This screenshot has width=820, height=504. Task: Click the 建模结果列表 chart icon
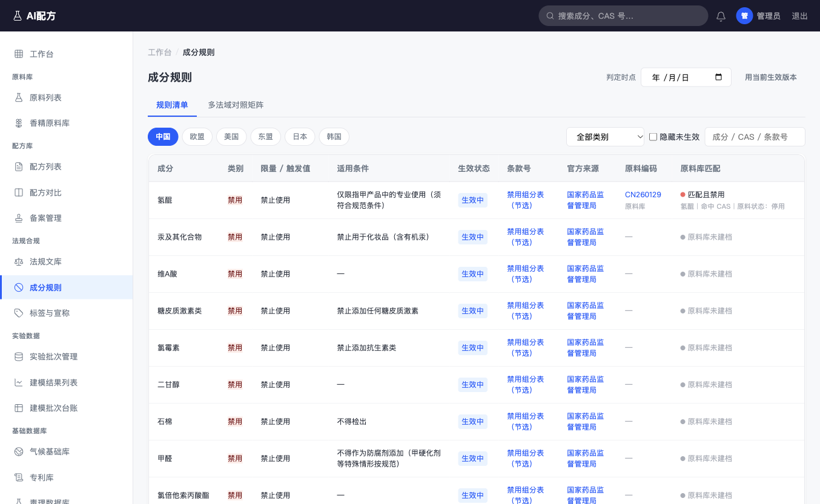(x=19, y=382)
